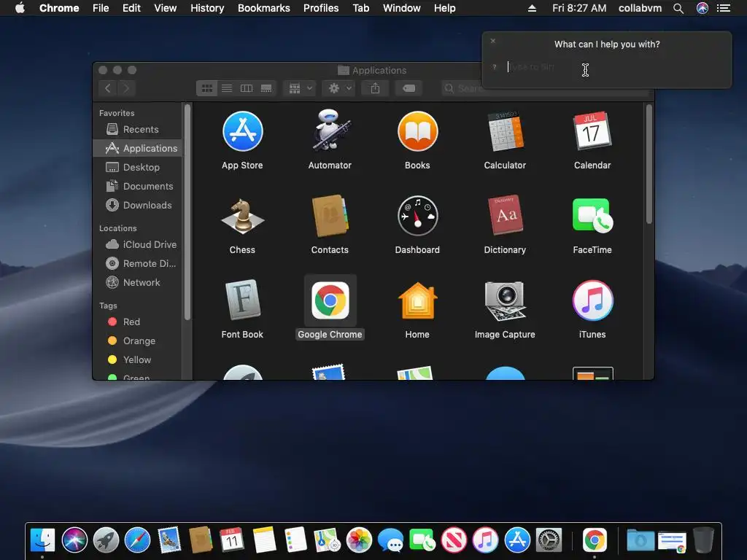Select the Font Book app icon

pyautogui.click(x=242, y=300)
